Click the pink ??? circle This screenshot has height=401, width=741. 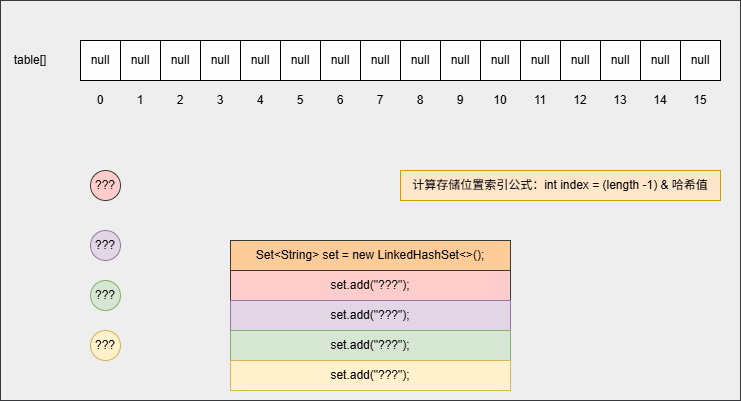[x=105, y=186]
